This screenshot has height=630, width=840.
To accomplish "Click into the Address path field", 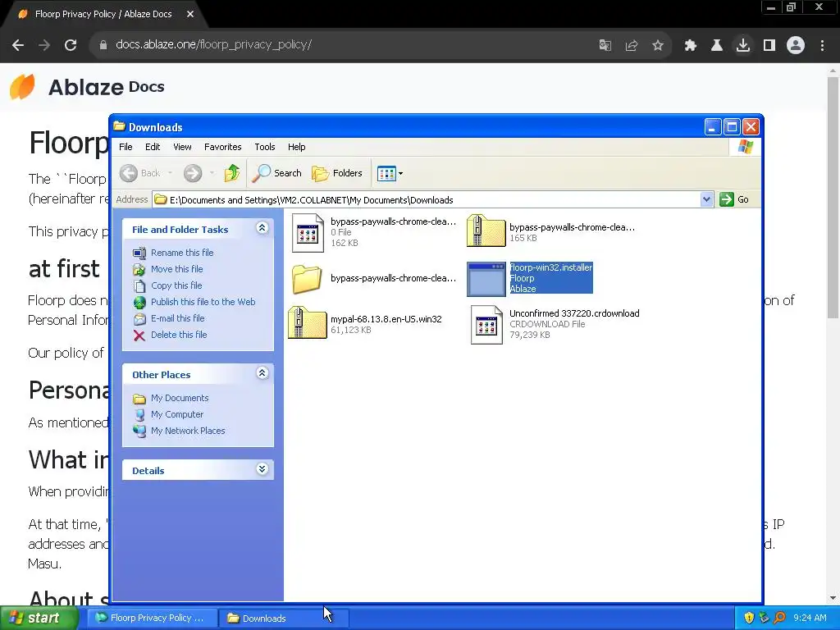I will [x=426, y=200].
